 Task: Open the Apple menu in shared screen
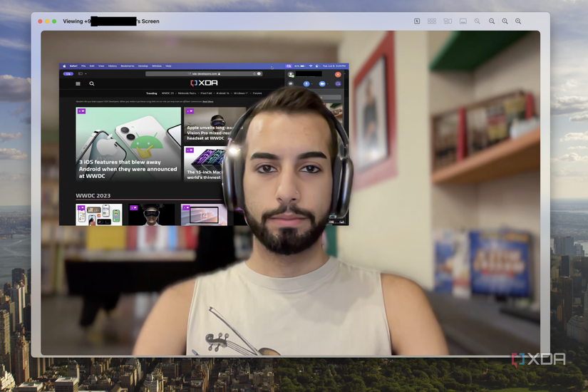(x=64, y=66)
